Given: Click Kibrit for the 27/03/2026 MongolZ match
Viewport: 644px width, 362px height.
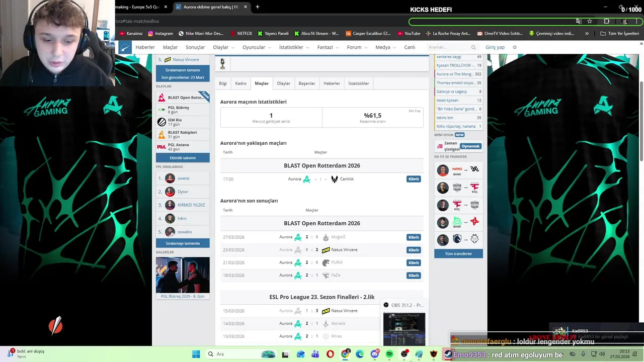Looking at the screenshot, I should [x=414, y=237].
